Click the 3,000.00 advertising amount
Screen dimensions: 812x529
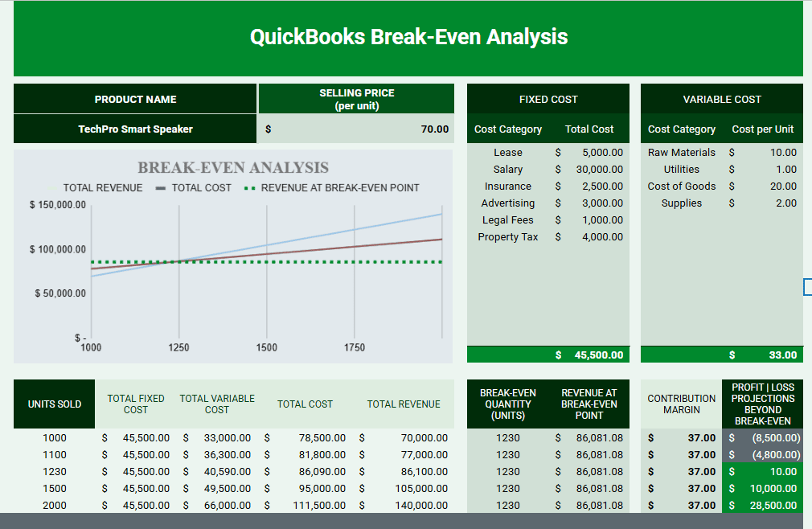589,203
